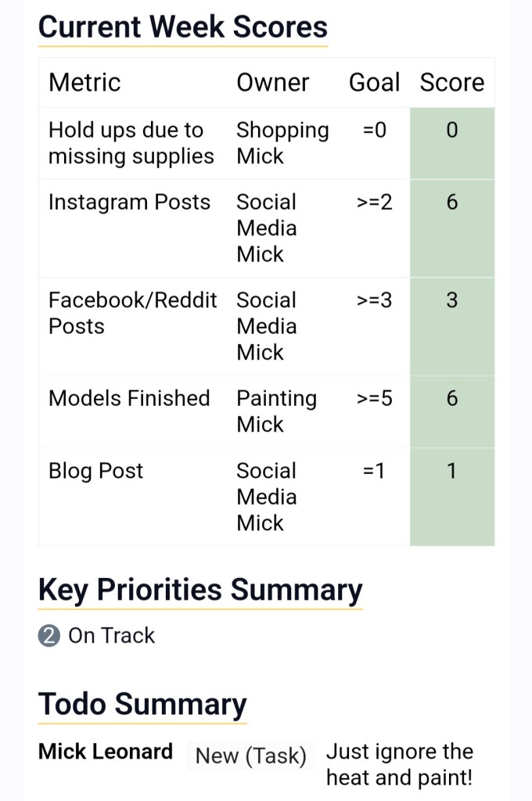Tap the green Models Finished score of 6

(452, 411)
